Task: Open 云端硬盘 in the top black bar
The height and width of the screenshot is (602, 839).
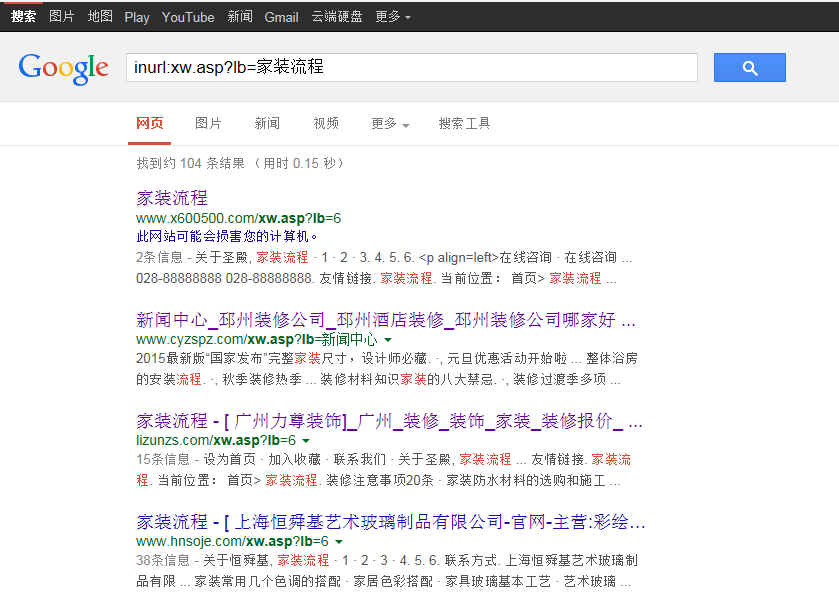Action: pyautogui.click(x=337, y=17)
